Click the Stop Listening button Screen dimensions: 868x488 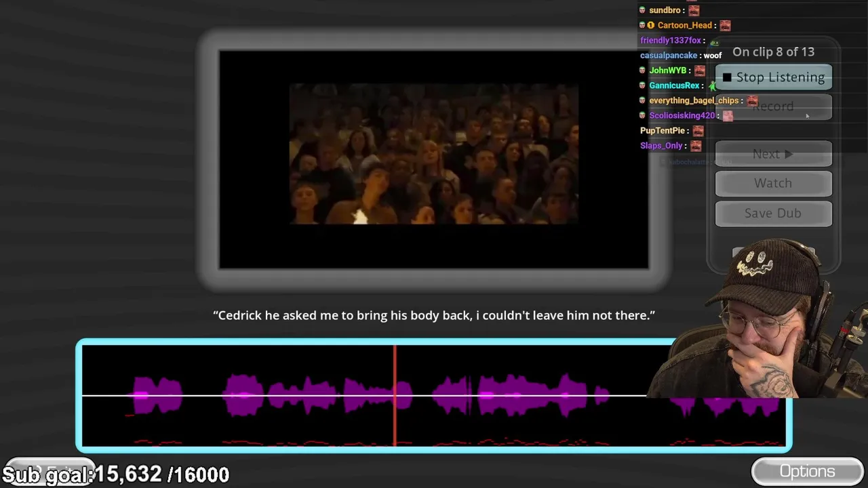[x=773, y=77]
